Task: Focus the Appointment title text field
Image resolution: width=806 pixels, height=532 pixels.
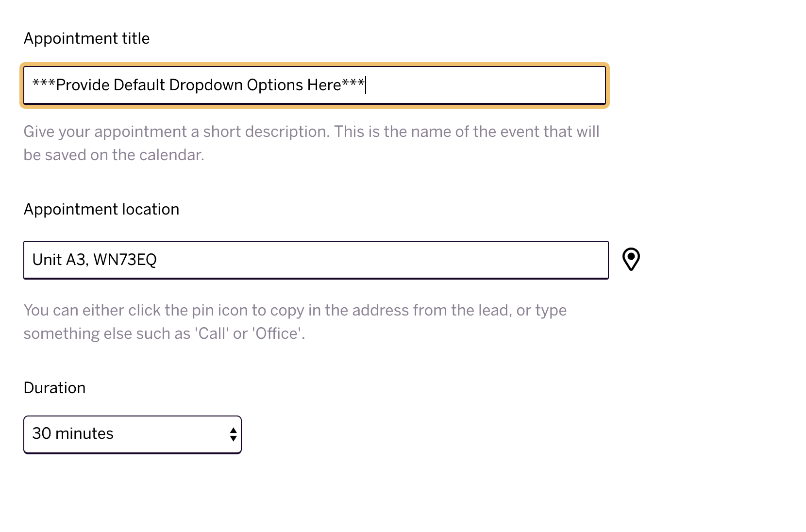Action: pyautogui.click(x=315, y=85)
